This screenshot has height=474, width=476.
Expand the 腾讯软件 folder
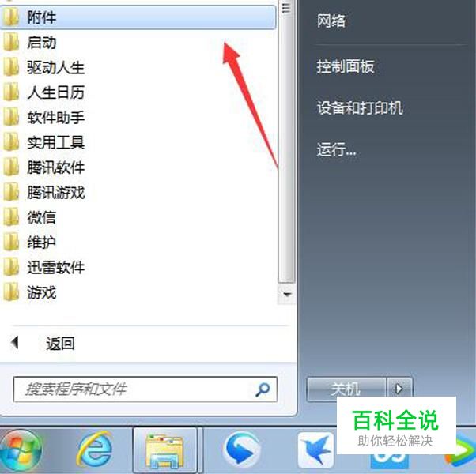tap(138, 167)
